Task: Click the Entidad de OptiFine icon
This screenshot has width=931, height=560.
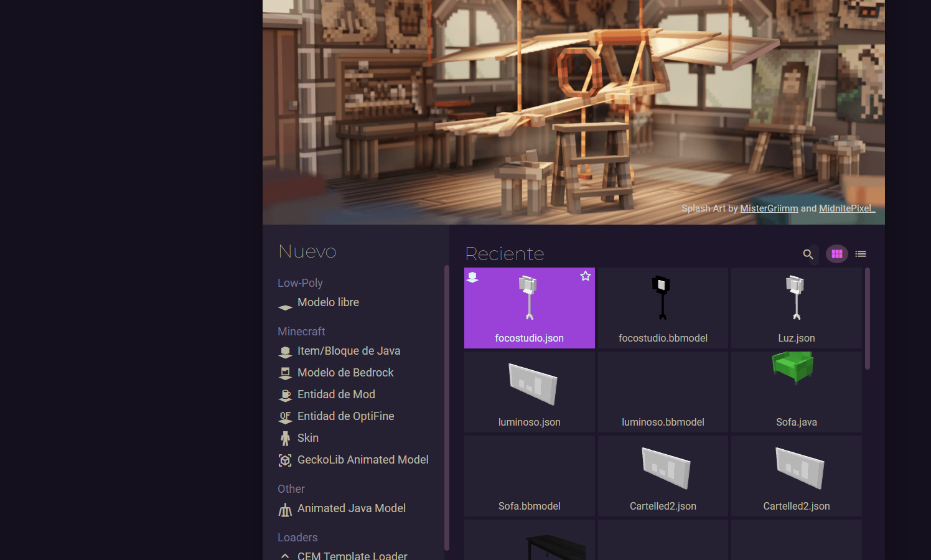Action: [x=286, y=417]
